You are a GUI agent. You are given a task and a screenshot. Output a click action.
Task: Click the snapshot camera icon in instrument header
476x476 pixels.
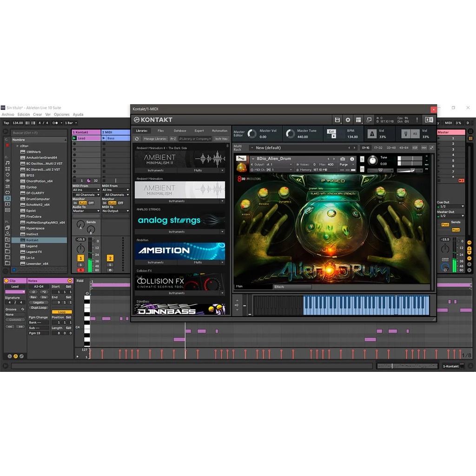coord(343,159)
